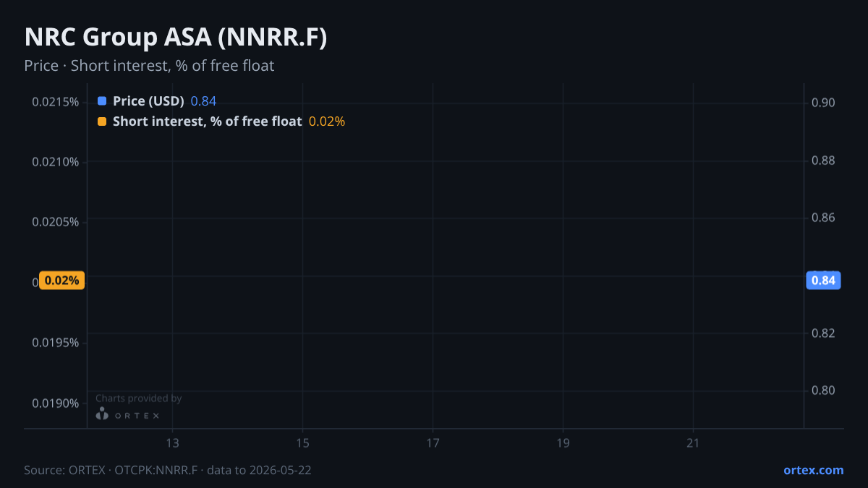Click the date label 15 on x-axis
The image size is (868, 488).
tap(302, 443)
